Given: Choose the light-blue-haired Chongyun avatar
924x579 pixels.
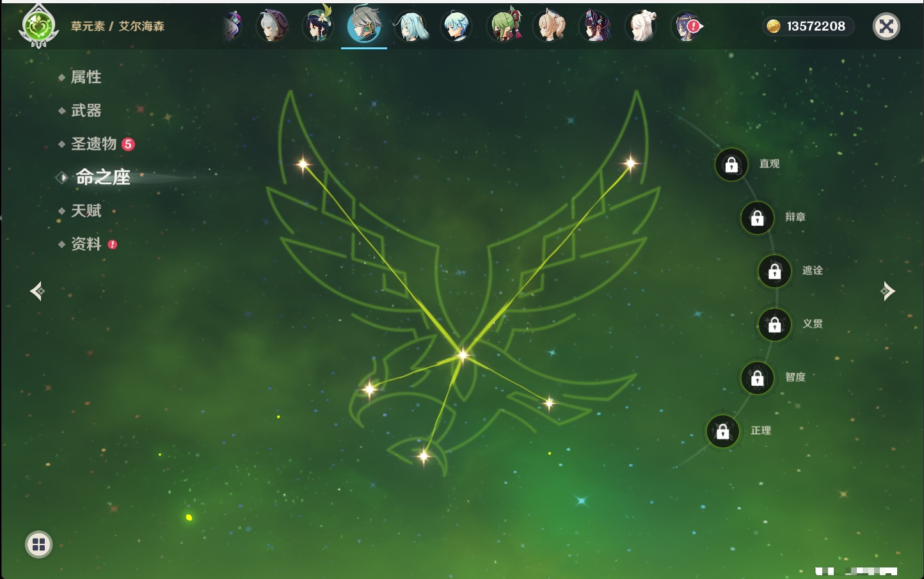Looking at the screenshot, I should 456,26.
